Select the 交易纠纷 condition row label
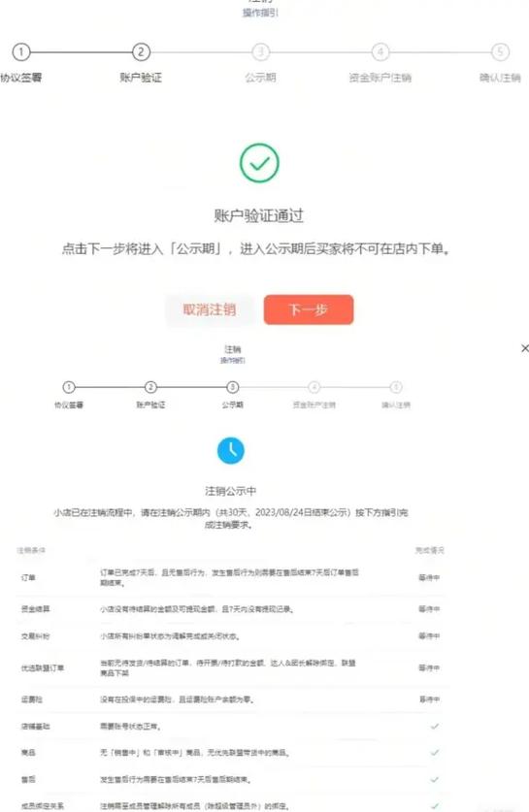This screenshot has width=529, height=812. pyautogui.click(x=35, y=636)
